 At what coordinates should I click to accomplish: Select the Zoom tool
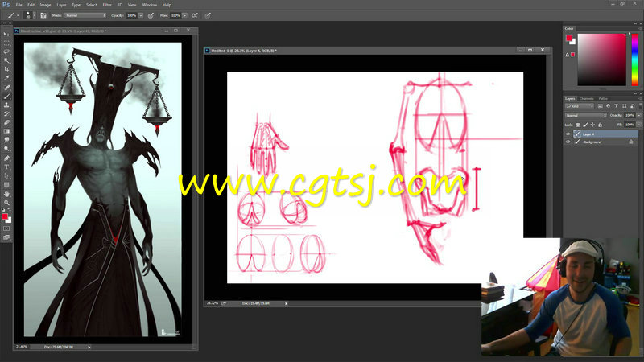(6, 203)
